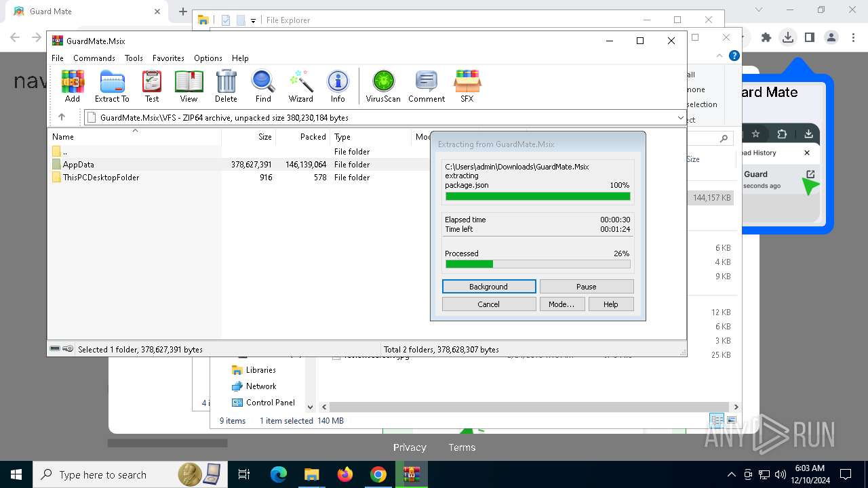The image size is (868, 488).
Task: Click the Delete trash can icon
Action: (226, 86)
